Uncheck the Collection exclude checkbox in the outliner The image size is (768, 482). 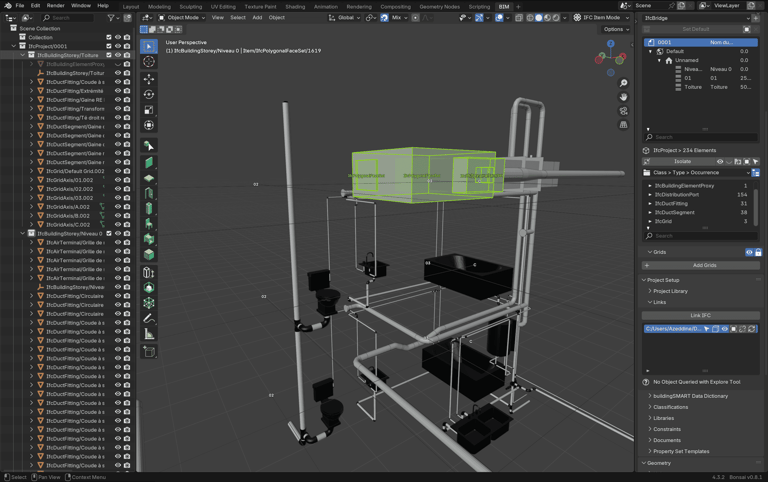tap(109, 37)
